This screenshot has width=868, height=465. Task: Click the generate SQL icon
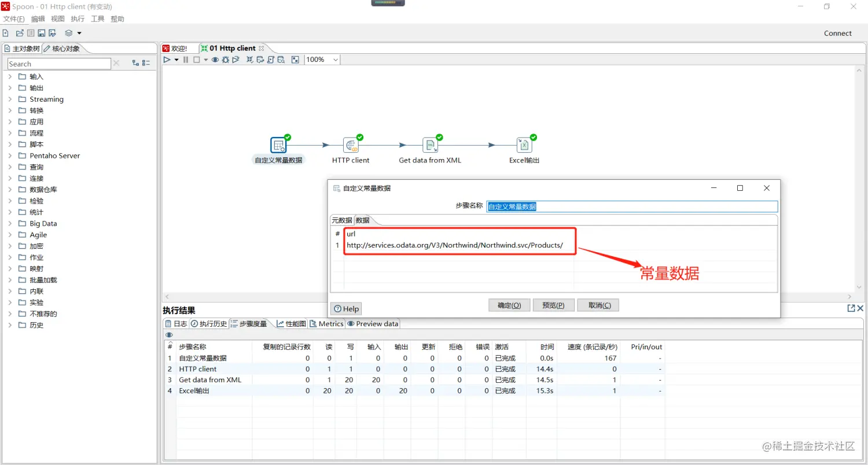271,60
